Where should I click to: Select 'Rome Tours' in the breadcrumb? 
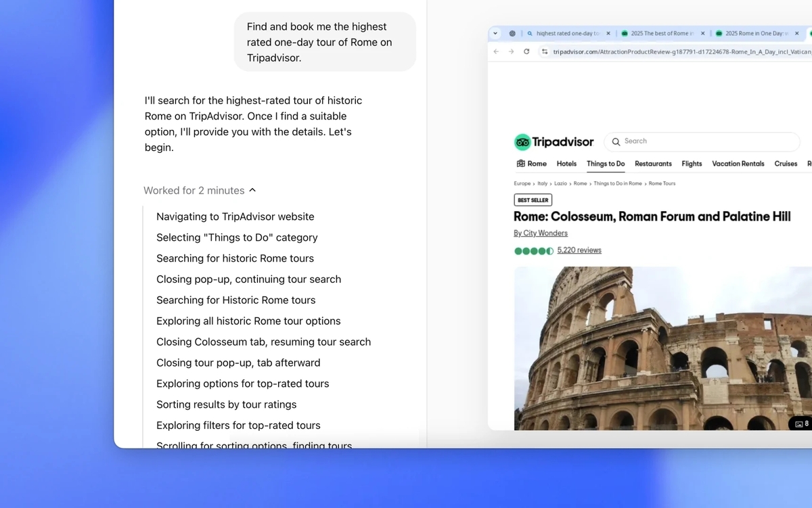click(662, 183)
